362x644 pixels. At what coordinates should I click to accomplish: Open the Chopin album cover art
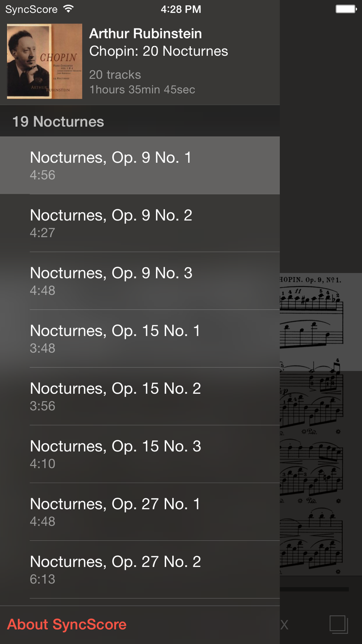[x=45, y=61]
